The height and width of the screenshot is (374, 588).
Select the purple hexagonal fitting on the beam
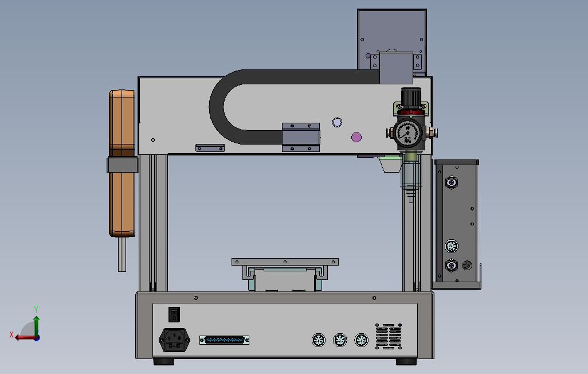356,138
